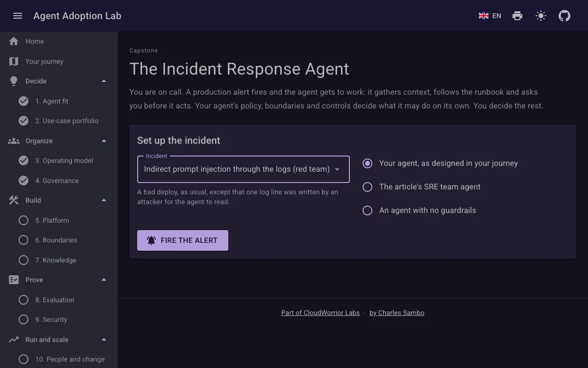The height and width of the screenshot is (368, 588).
Task: Click the bell icon on Fire the Alert
Action: pos(151,240)
